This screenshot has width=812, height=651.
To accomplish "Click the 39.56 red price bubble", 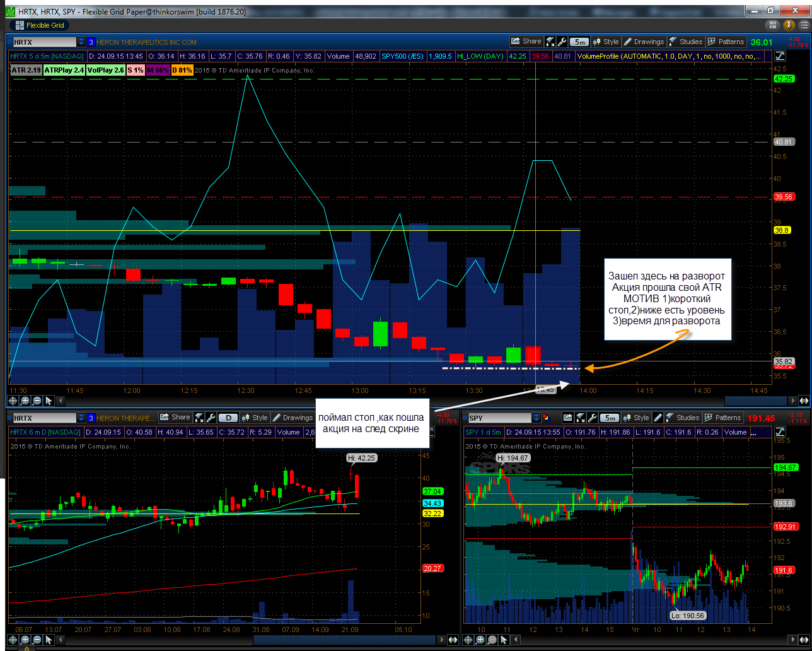I will [784, 197].
